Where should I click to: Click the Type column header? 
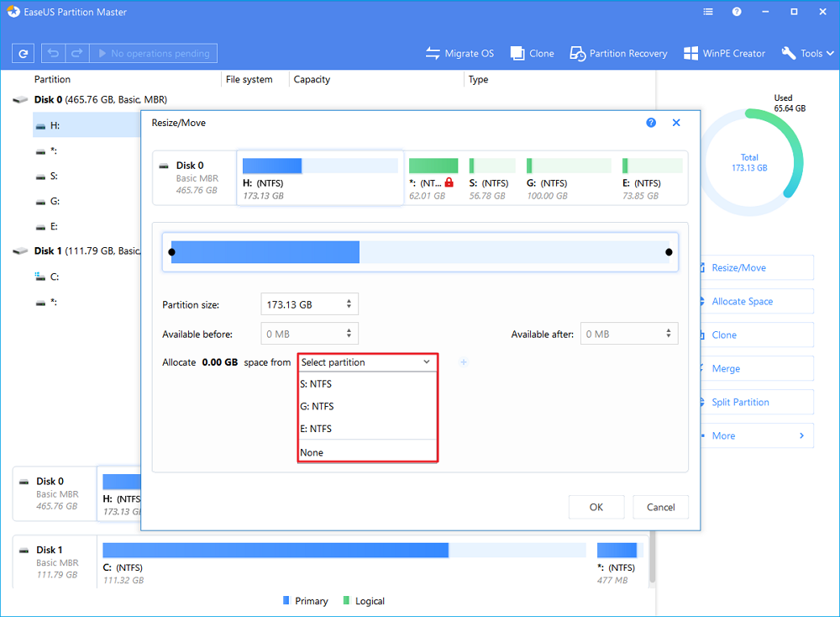tap(479, 79)
